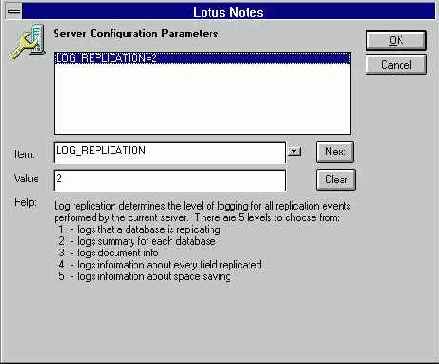Click the Cancel button

[396, 65]
